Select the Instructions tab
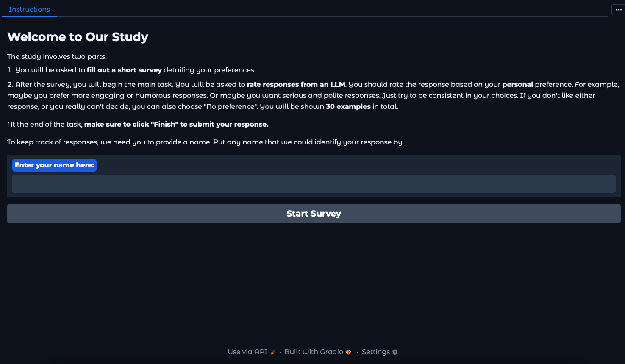 (x=29, y=9)
